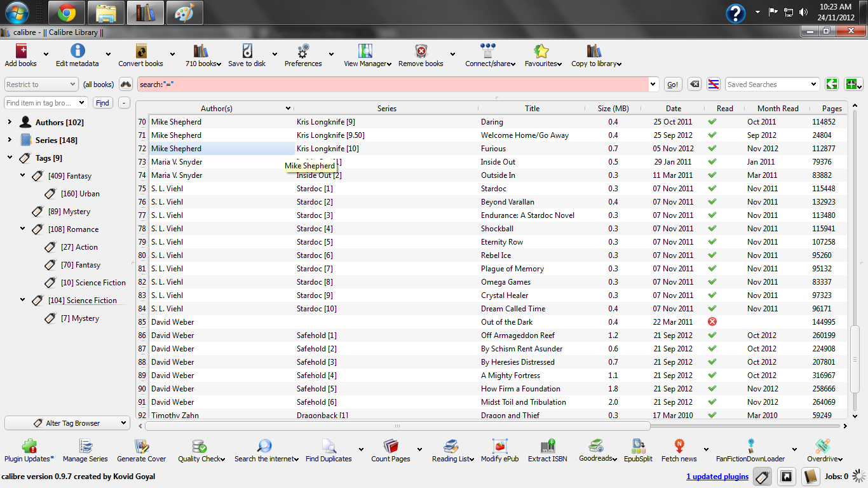Toggle the Tag Browser panel button
Image resolution: width=868 pixels, height=488 pixels.
(x=763, y=477)
